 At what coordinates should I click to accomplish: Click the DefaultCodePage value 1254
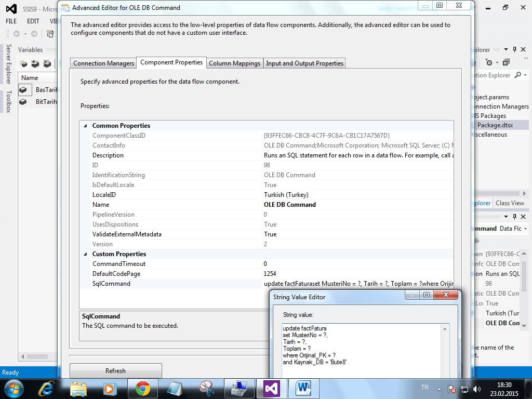tap(270, 274)
